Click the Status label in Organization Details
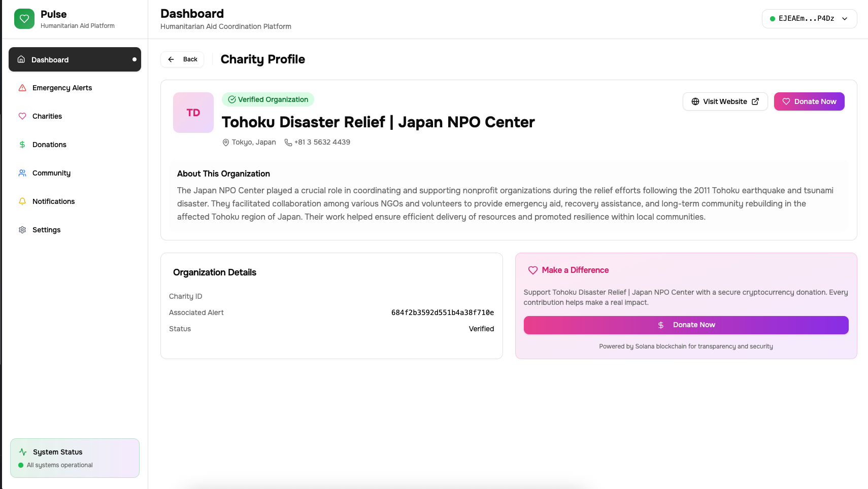Image resolution: width=868 pixels, height=489 pixels. 180,329
